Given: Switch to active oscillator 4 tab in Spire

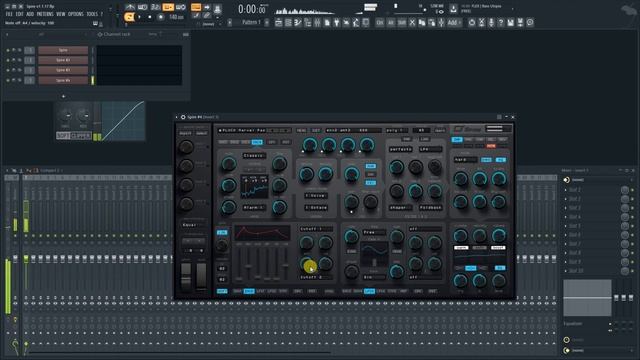Looking at the screenshot, I should click(257, 142).
